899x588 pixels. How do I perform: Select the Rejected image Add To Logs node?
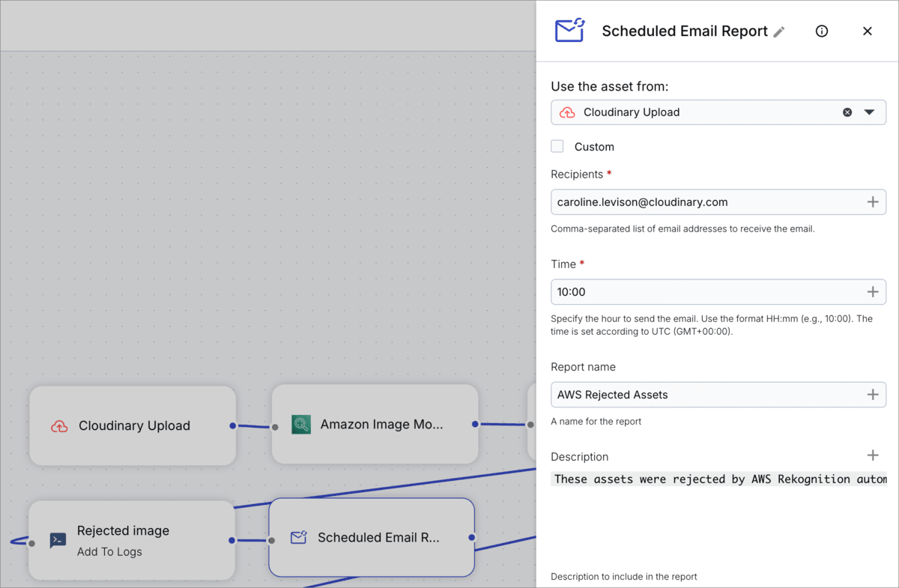[x=132, y=540]
